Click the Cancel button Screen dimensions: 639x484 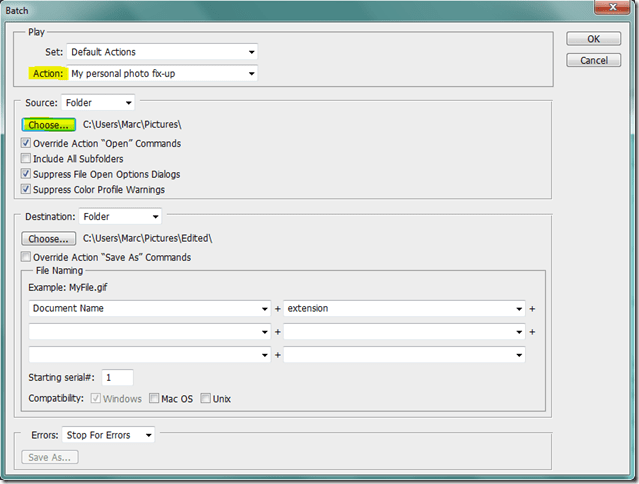[593, 60]
